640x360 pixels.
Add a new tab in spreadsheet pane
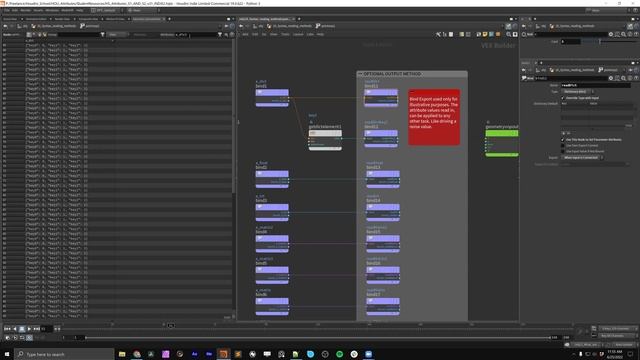(169, 19)
